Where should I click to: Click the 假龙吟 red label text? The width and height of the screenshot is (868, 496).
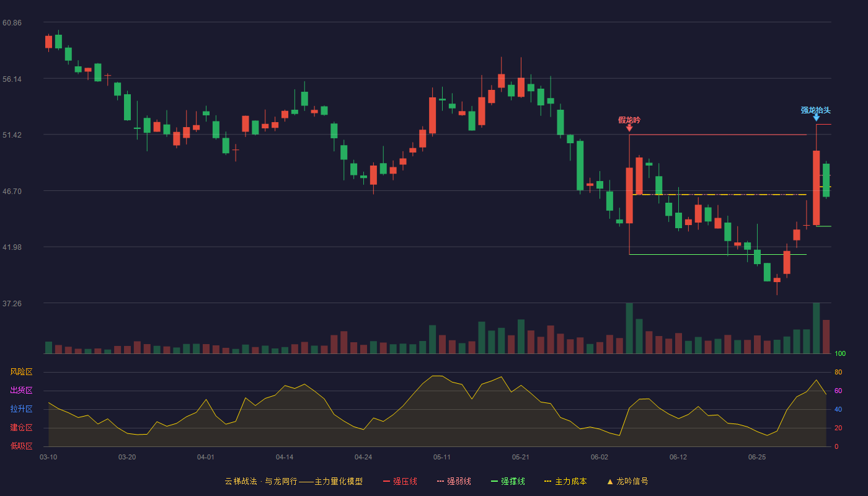pos(629,120)
